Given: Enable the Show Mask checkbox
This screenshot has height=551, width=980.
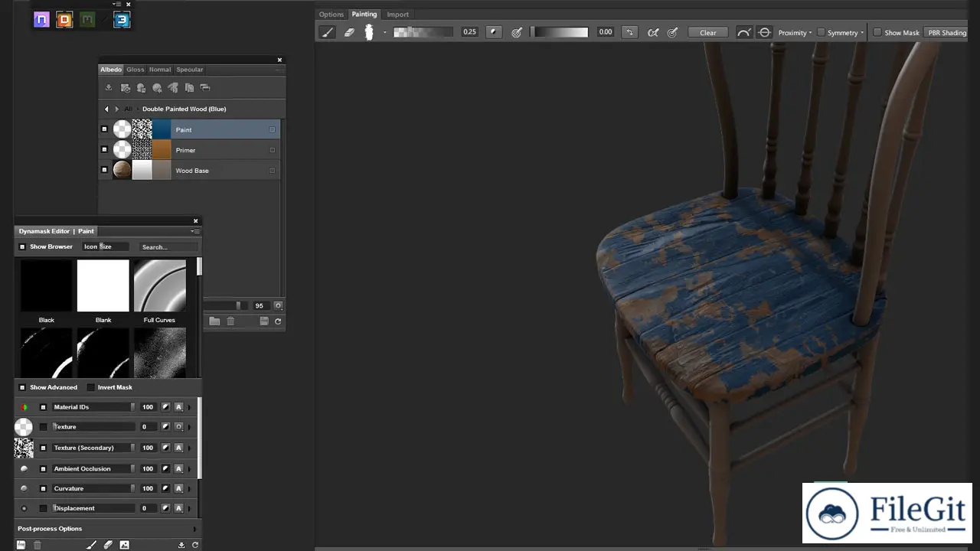Looking at the screenshot, I should pyautogui.click(x=877, y=32).
